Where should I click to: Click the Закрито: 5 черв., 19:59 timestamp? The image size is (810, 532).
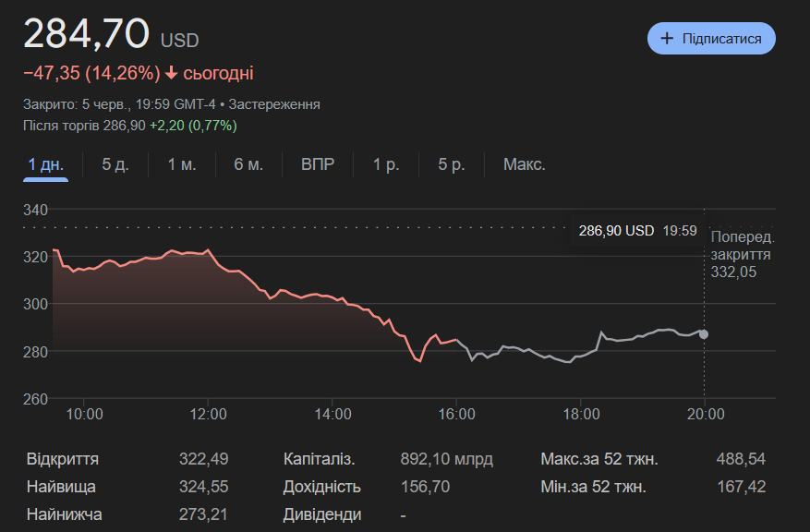click(x=119, y=104)
